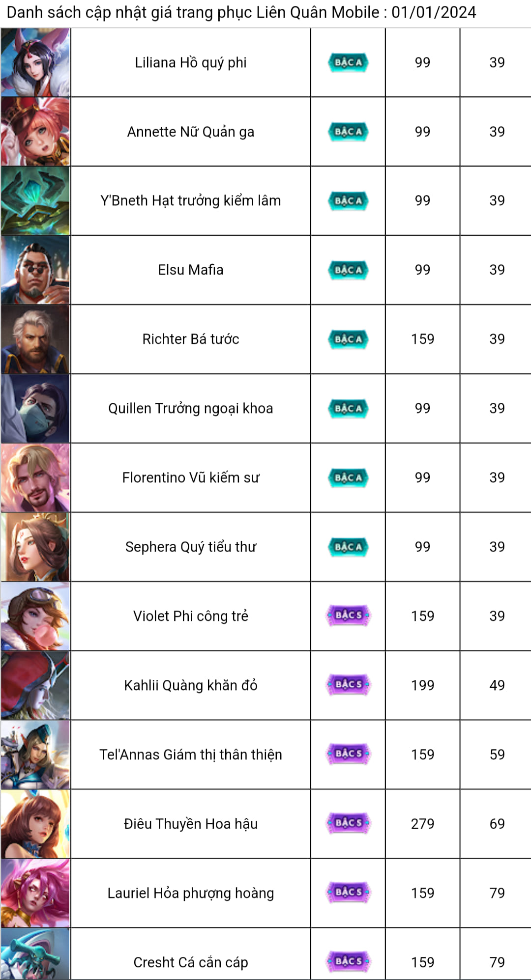This screenshot has height=980, width=531.
Task: Tap the BẬC S badge beside Lauriel
Action: (x=348, y=893)
